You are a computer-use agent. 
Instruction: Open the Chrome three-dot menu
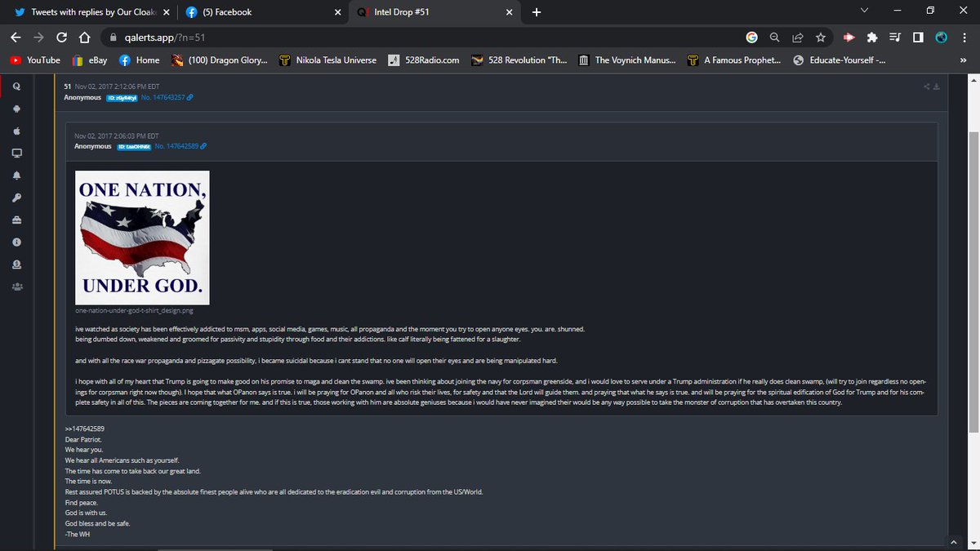(964, 38)
